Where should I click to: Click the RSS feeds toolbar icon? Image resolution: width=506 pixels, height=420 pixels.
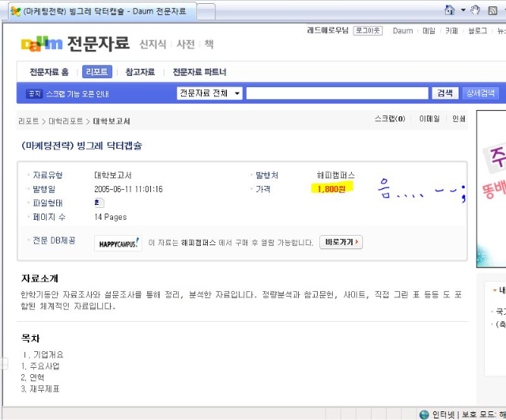(x=493, y=10)
